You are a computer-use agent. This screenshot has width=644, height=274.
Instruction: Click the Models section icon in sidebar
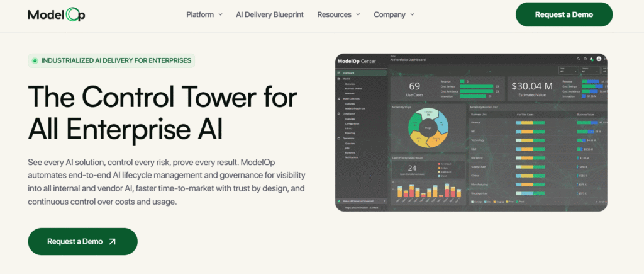click(339, 79)
